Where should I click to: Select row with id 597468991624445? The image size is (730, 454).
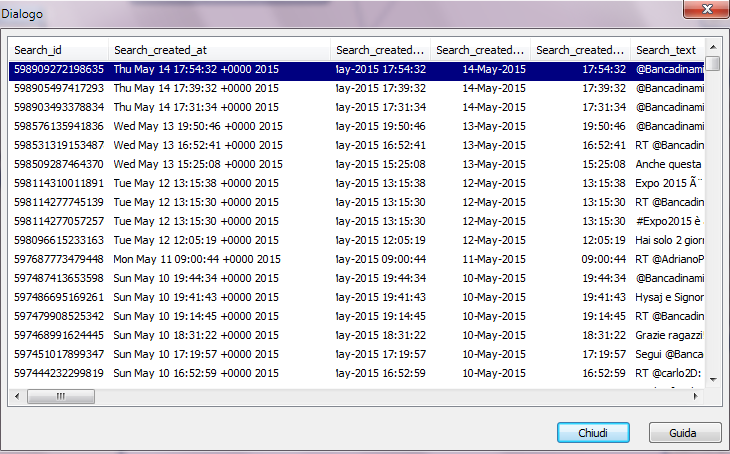(x=356, y=335)
